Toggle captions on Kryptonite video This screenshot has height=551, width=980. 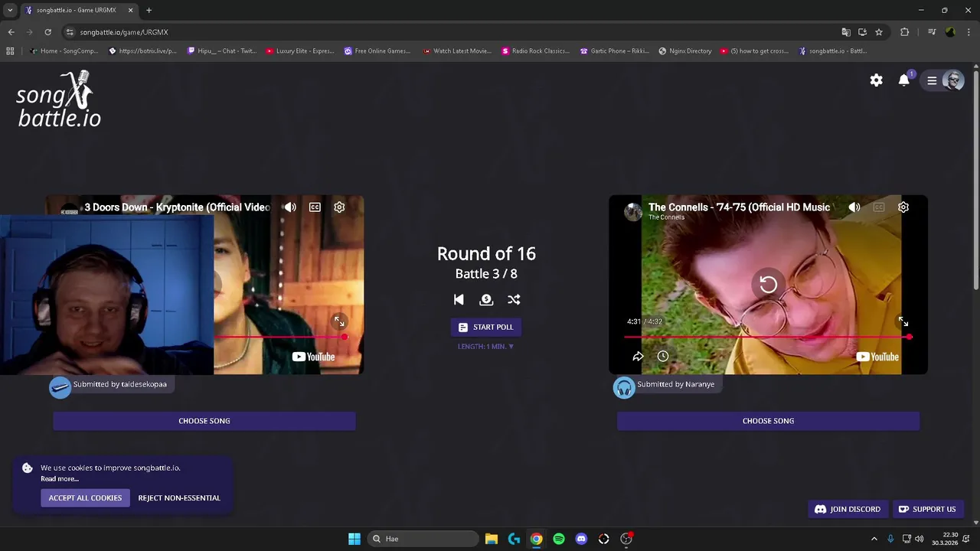(315, 207)
